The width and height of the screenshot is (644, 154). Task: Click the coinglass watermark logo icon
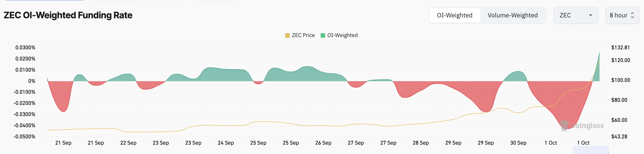564,125
